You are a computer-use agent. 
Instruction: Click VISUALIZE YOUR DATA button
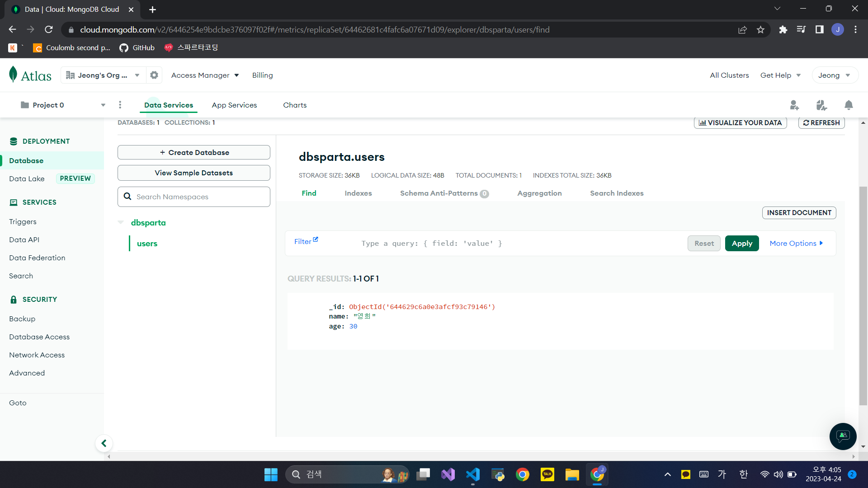[x=740, y=122]
